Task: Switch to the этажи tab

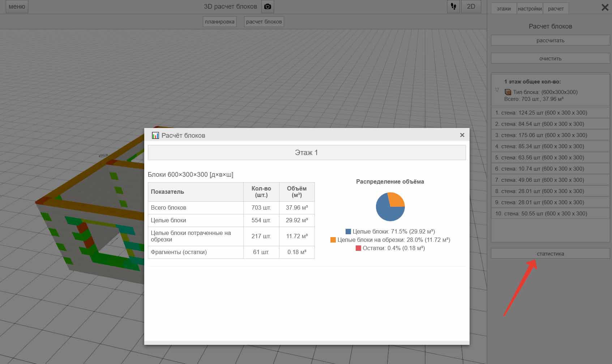Action: [x=504, y=9]
